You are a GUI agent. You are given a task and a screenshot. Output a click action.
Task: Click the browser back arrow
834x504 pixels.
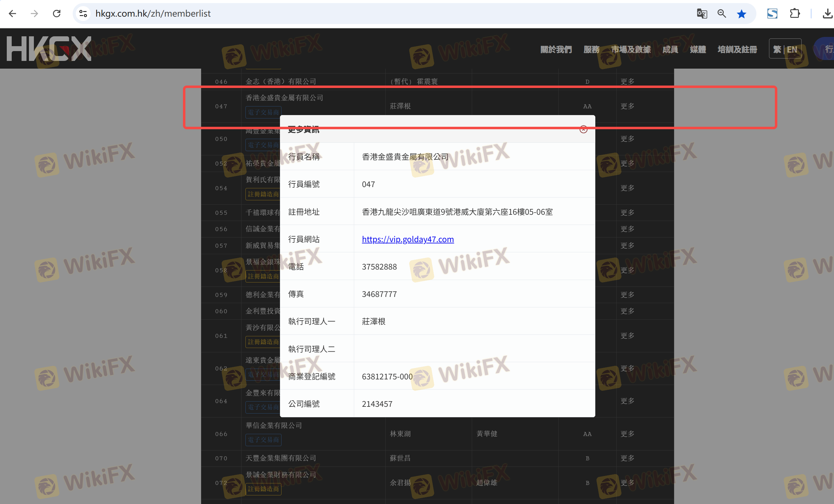[13, 14]
